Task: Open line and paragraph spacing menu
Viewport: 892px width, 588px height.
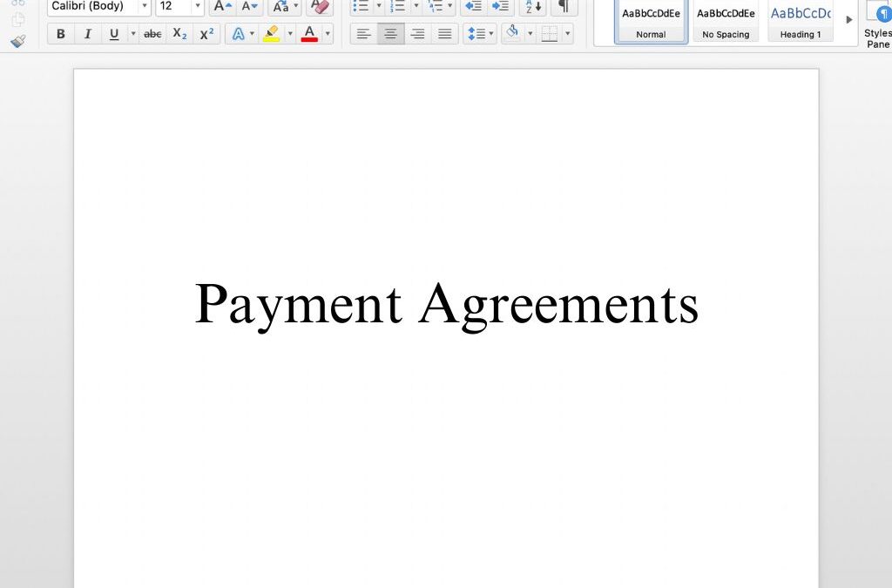Action: pyautogui.click(x=480, y=34)
